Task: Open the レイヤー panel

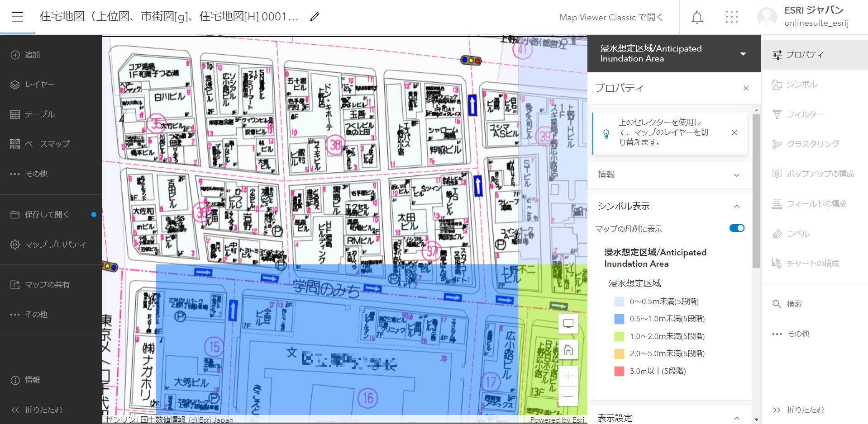Action: pyautogui.click(x=40, y=85)
